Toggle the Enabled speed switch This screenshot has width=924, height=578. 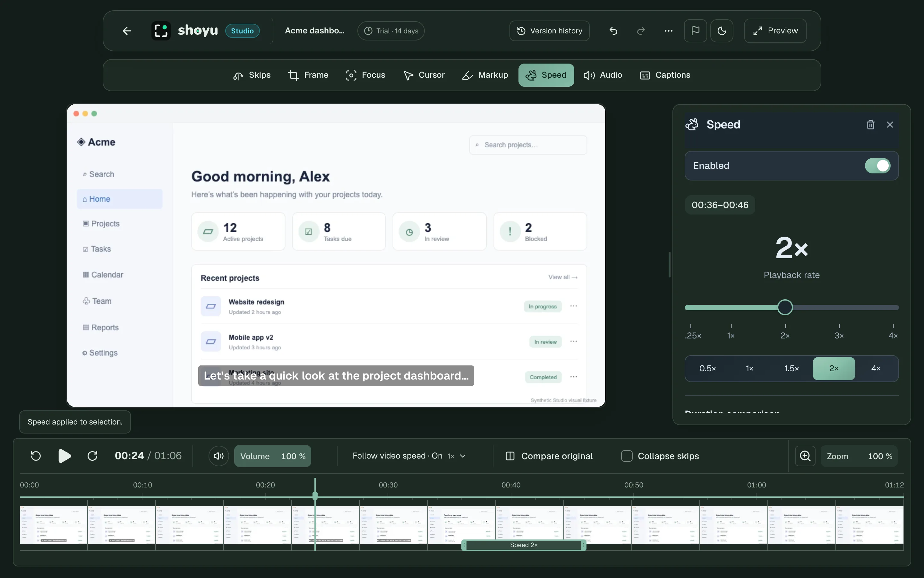point(877,165)
